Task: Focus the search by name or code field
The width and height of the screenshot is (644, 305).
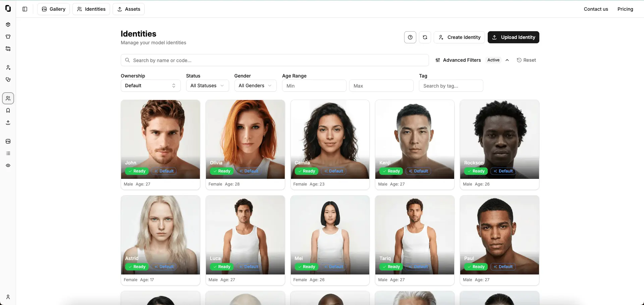Action: click(275, 60)
